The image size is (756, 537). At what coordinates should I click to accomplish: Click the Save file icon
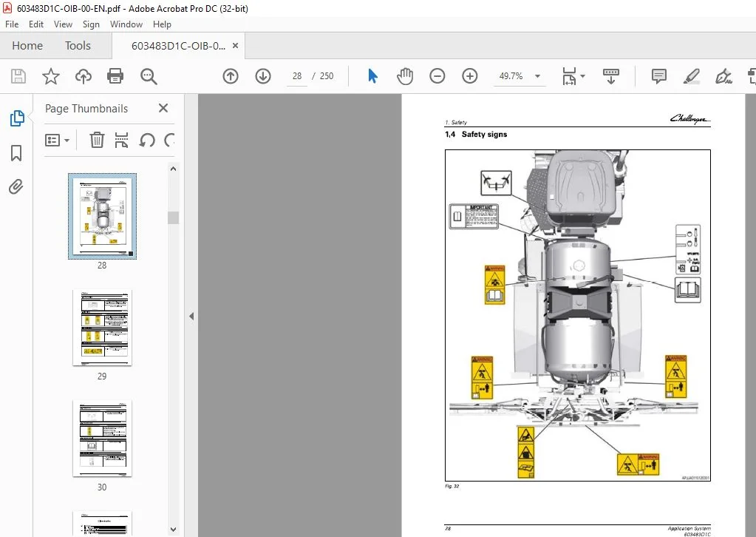(18, 76)
